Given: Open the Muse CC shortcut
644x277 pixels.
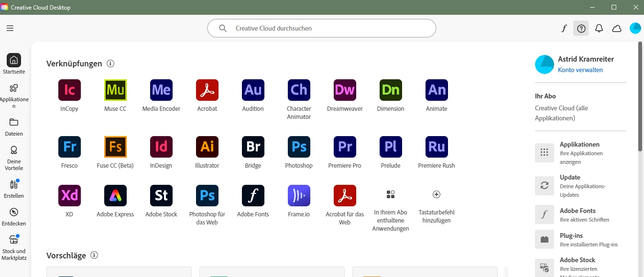Looking at the screenshot, I should coord(115,90).
